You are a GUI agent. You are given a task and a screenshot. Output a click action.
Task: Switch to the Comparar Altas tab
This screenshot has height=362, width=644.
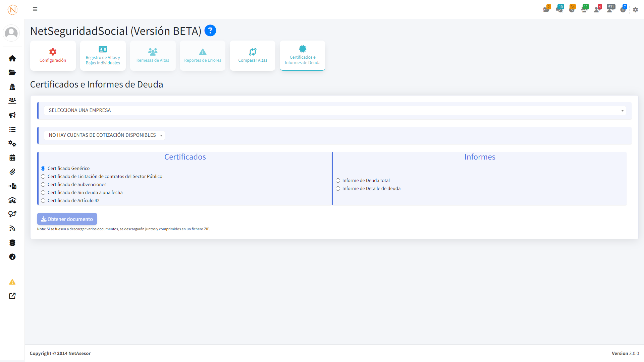(253, 56)
